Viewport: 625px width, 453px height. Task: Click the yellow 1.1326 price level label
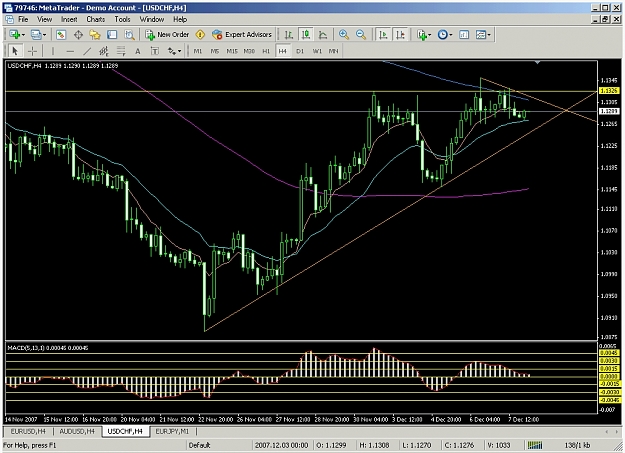[609, 91]
